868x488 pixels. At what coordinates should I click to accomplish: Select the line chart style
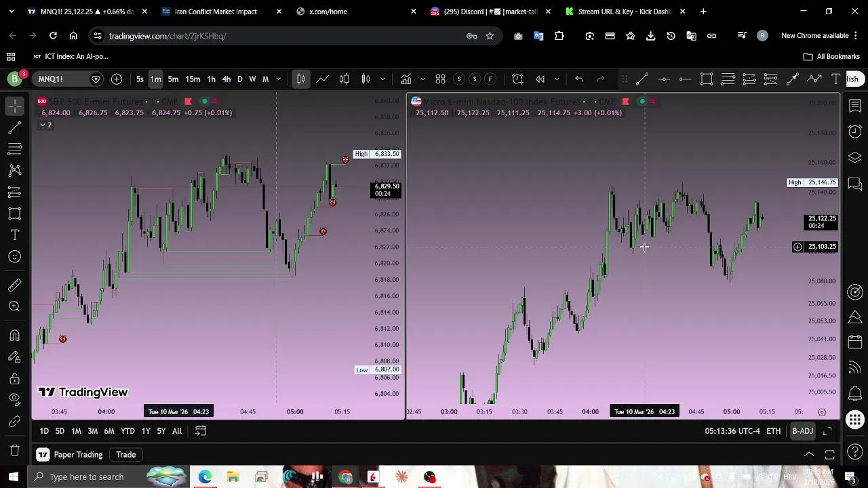click(323, 79)
